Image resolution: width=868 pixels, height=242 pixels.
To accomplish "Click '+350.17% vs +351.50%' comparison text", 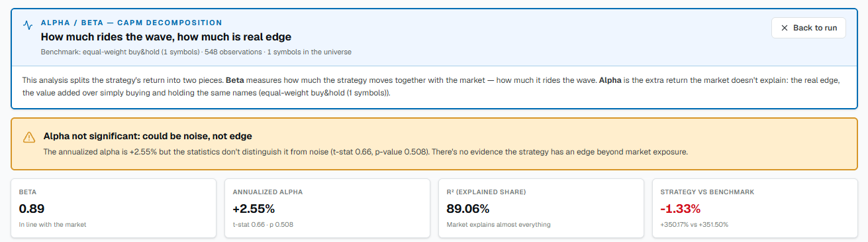I will click(695, 225).
